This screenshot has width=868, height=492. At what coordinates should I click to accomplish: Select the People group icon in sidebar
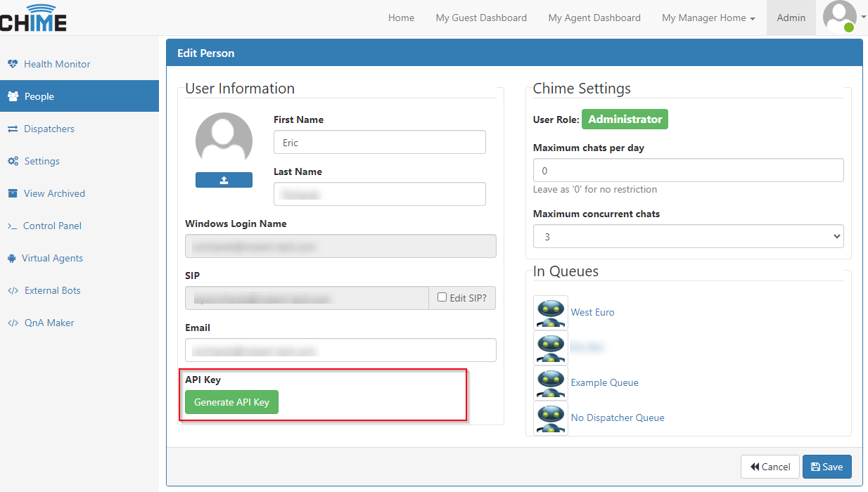[x=13, y=96]
